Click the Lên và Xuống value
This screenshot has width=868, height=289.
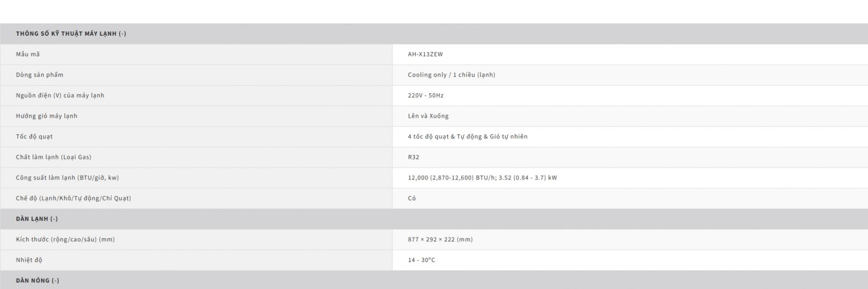pos(428,116)
